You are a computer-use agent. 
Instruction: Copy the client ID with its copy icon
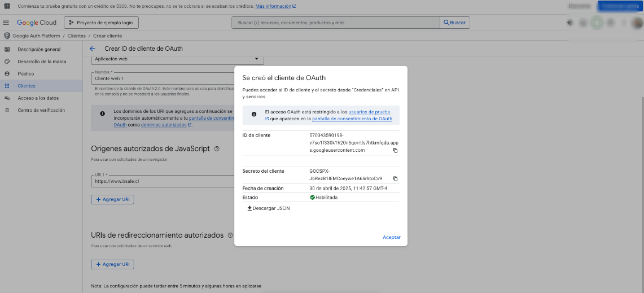click(x=396, y=150)
